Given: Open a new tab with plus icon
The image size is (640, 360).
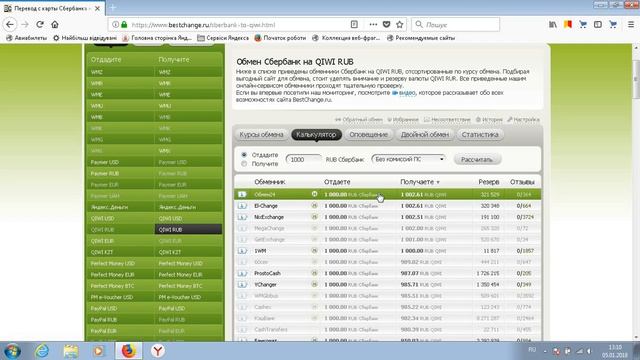Looking at the screenshot, I should [x=113, y=8].
